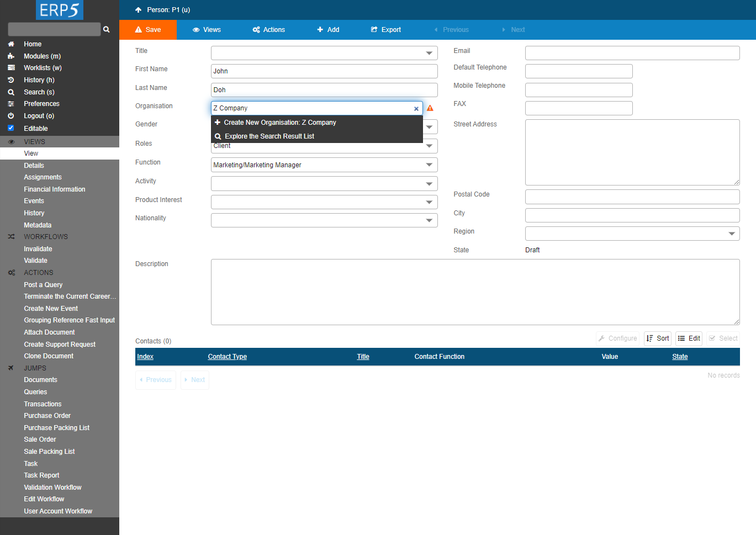Click Create New Event action

click(60, 309)
